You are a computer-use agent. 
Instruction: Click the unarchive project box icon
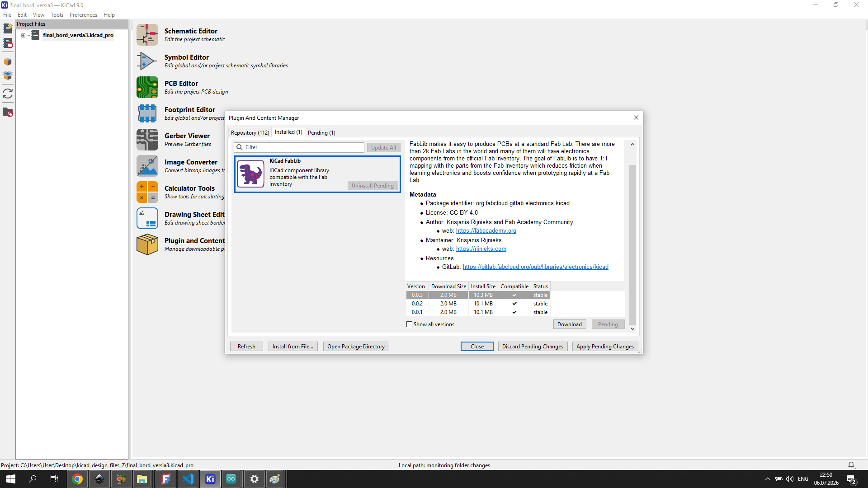8,75
